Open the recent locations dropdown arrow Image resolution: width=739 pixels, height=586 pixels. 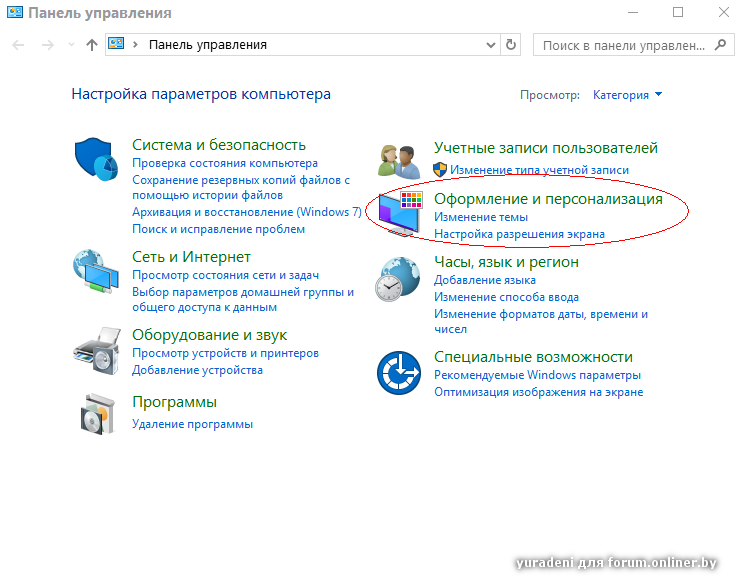click(x=71, y=45)
